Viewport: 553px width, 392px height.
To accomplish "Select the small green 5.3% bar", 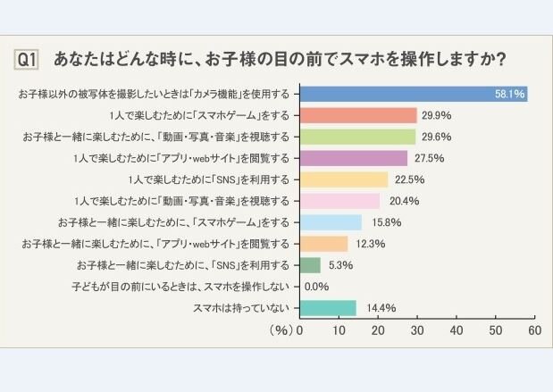I will tap(310, 265).
